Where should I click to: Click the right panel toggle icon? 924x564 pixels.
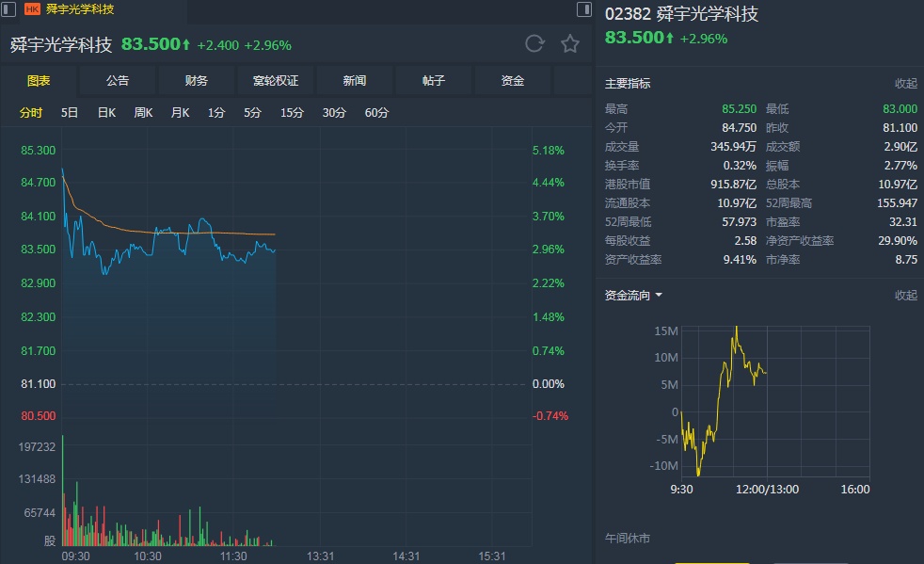(x=585, y=9)
